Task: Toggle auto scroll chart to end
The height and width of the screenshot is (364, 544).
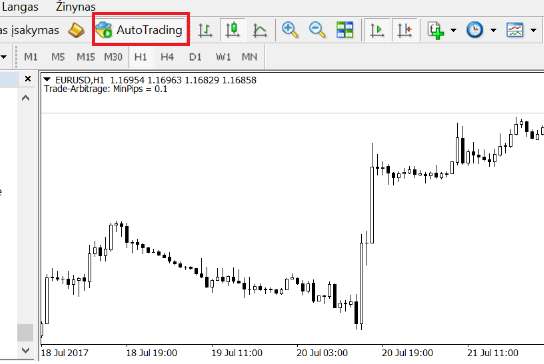Action: (377, 30)
